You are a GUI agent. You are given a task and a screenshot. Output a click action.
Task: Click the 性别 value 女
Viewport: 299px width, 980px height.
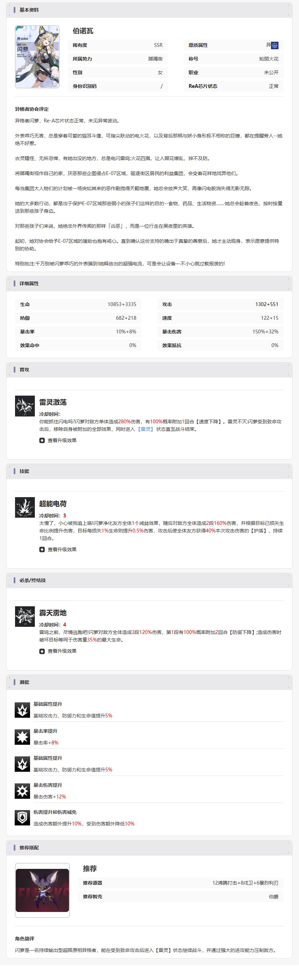160,73
